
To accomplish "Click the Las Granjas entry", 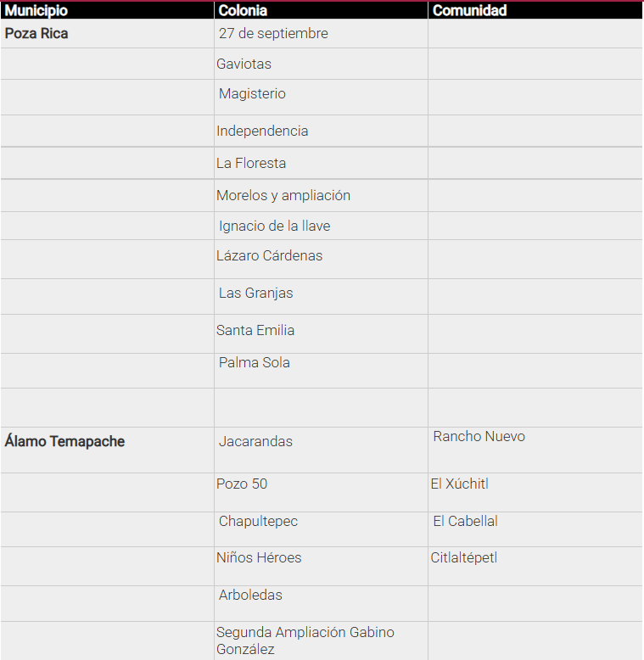I will pos(255,294).
